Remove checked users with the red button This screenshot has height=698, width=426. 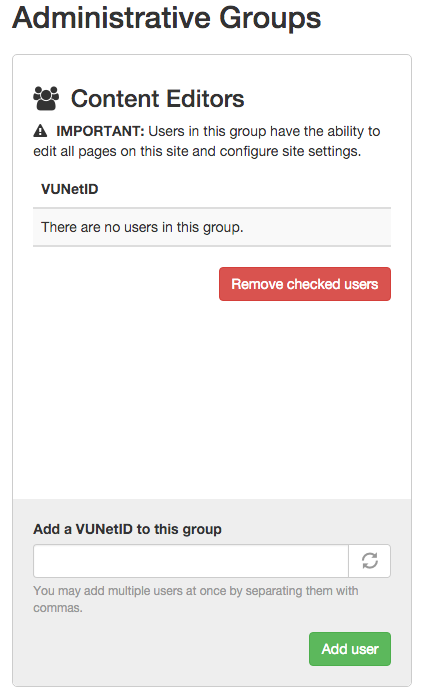coord(305,284)
